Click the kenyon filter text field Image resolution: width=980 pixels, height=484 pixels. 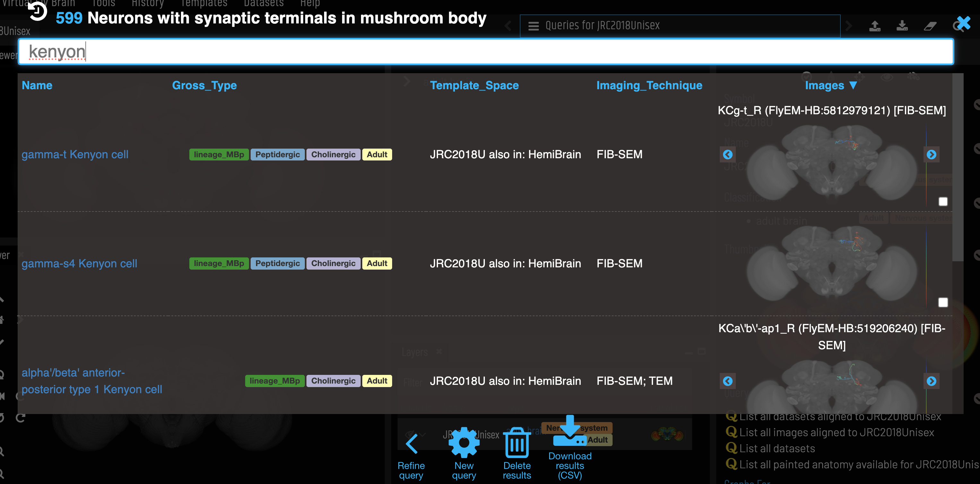(x=486, y=52)
